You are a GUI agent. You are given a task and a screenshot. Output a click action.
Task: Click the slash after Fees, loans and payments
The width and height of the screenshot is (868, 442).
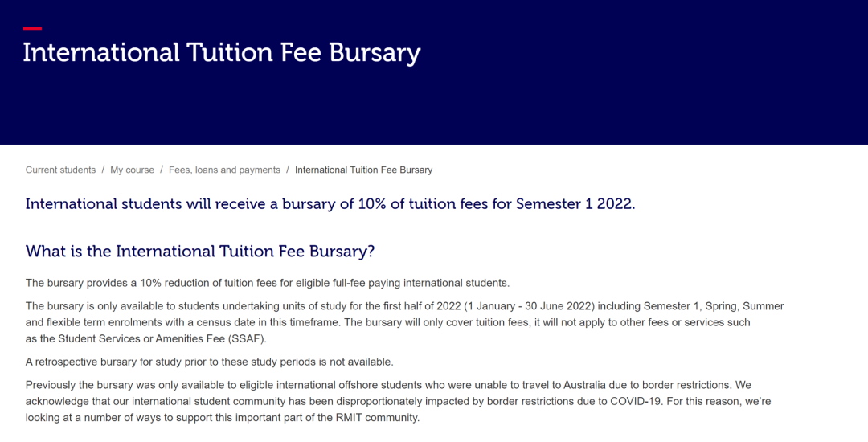point(288,170)
